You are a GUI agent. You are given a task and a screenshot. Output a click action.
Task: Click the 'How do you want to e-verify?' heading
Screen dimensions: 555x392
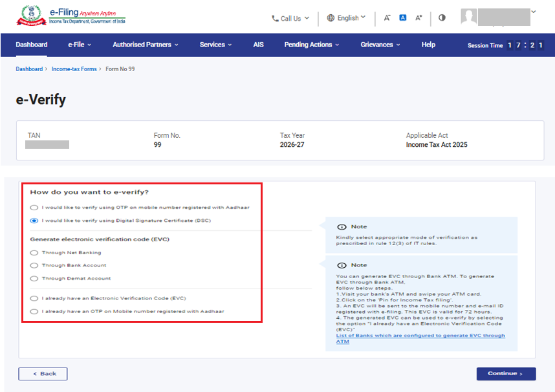point(89,192)
